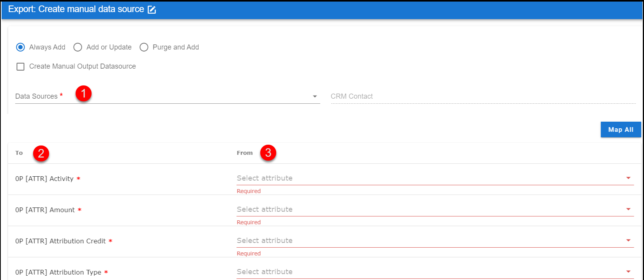Choose the Purge and Add radio option

tap(144, 47)
